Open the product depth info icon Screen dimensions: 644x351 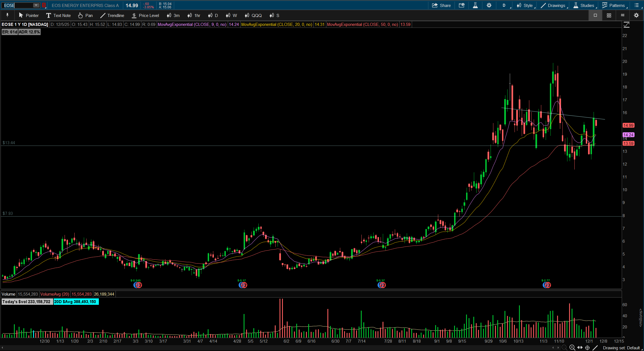click(x=462, y=5)
